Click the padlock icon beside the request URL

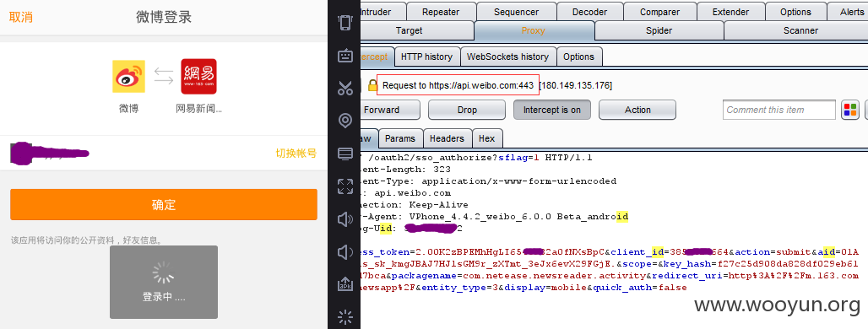click(372, 85)
